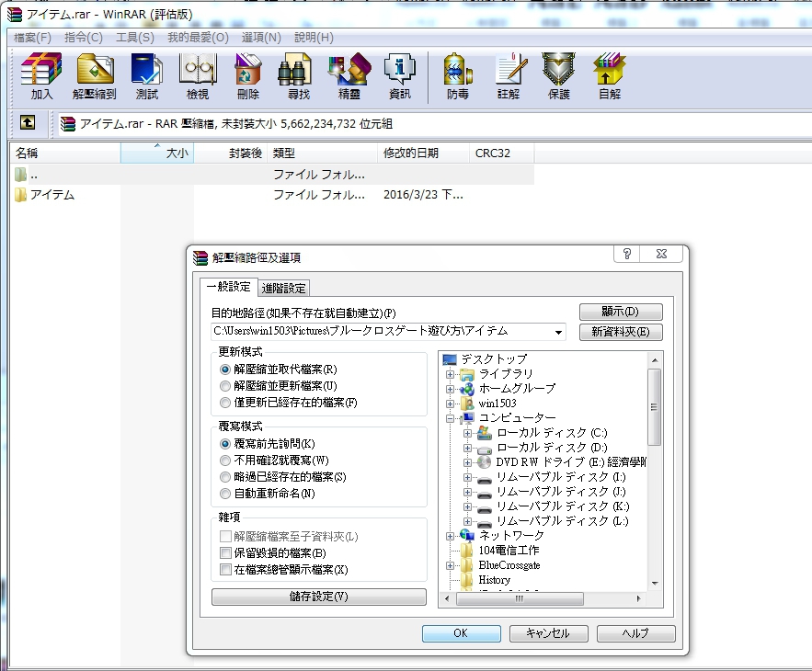Click the parent folder '..' icon
This screenshot has width=812, height=671.
pyautogui.click(x=21, y=175)
